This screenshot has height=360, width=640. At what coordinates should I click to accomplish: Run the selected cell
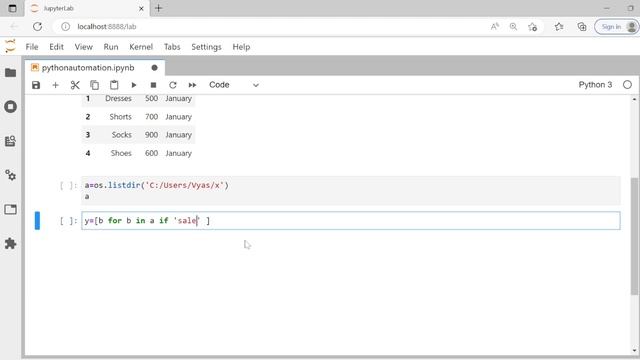coord(133,85)
